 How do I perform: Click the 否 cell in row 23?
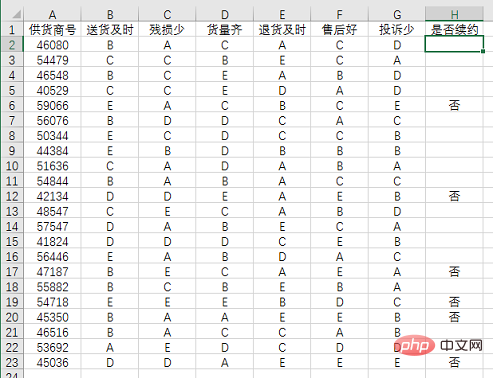pos(454,363)
